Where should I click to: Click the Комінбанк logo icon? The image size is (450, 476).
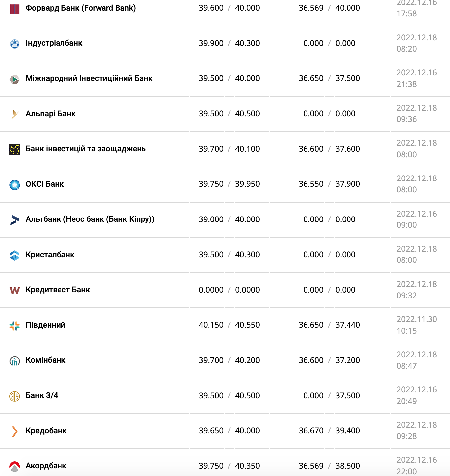point(15,361)
